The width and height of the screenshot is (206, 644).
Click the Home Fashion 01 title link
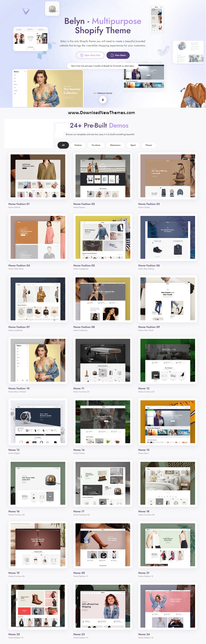(19, 204)
